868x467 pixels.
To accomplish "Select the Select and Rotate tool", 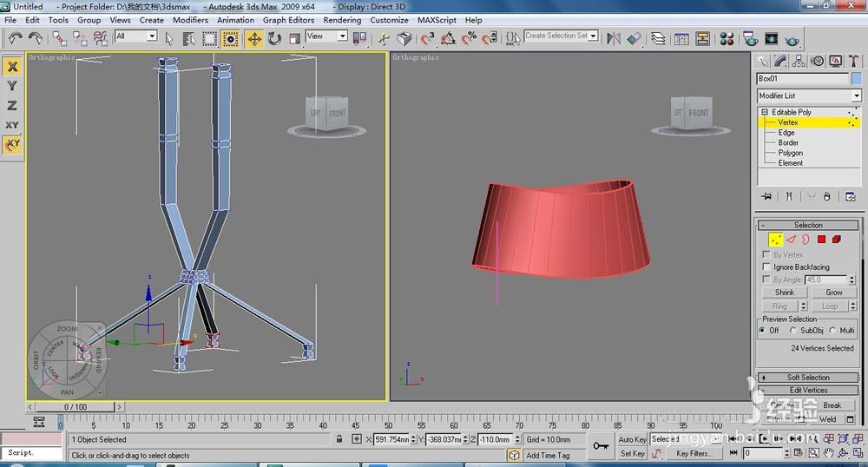I will click(x=274, y=38).
